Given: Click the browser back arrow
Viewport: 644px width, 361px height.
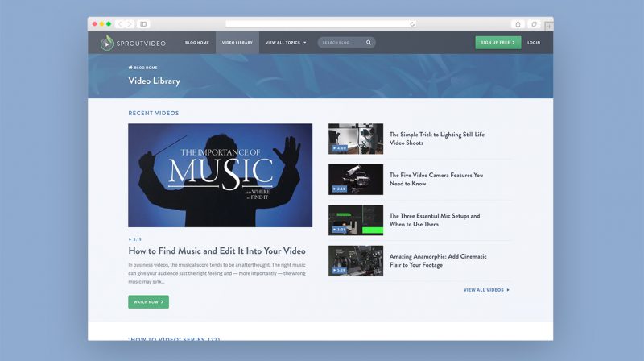Looking at the screenshot, I should (x=120, y=24).
